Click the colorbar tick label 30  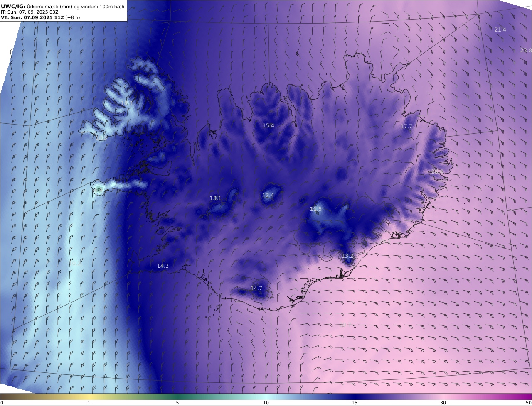click(443, 403)
